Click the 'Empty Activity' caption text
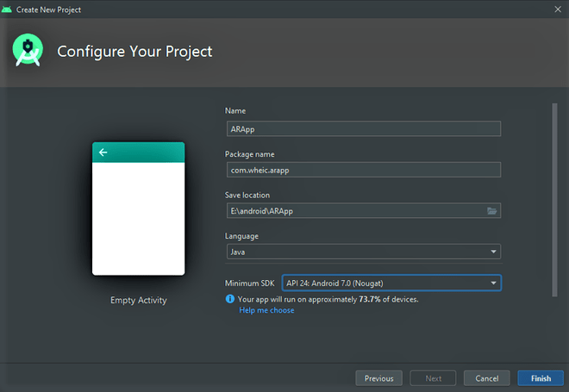This screenshot has width=569, height=392. click(138, 301)
